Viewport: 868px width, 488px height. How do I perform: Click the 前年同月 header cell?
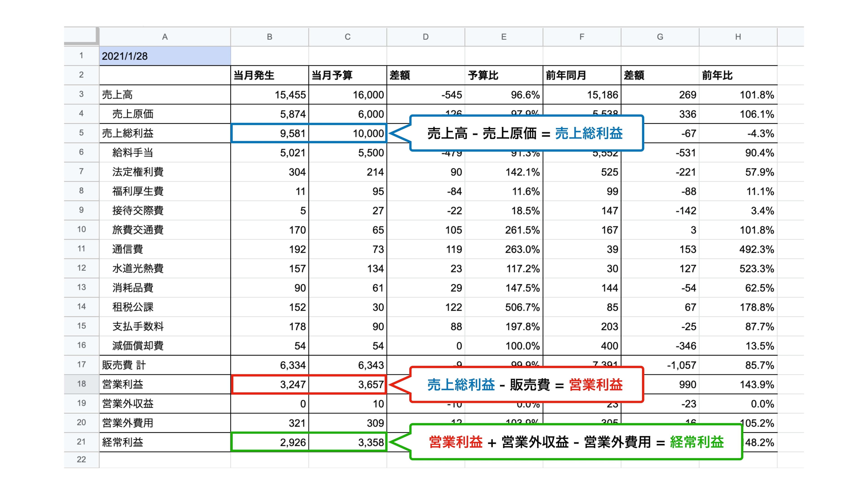(x=582, y=75)
